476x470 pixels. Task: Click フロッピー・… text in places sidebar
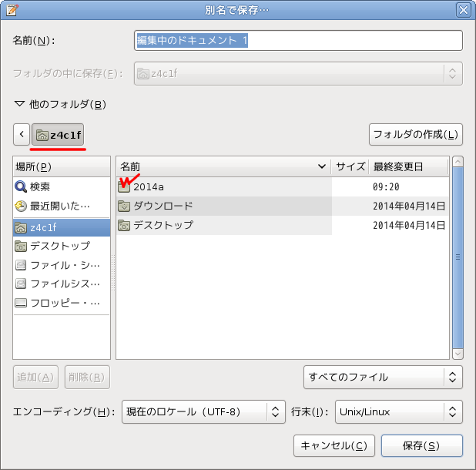[65, 303]
